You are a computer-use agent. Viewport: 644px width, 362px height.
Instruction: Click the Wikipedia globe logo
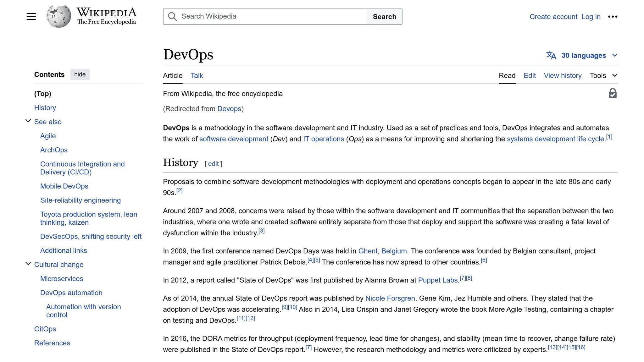click(x=58, y=16)
